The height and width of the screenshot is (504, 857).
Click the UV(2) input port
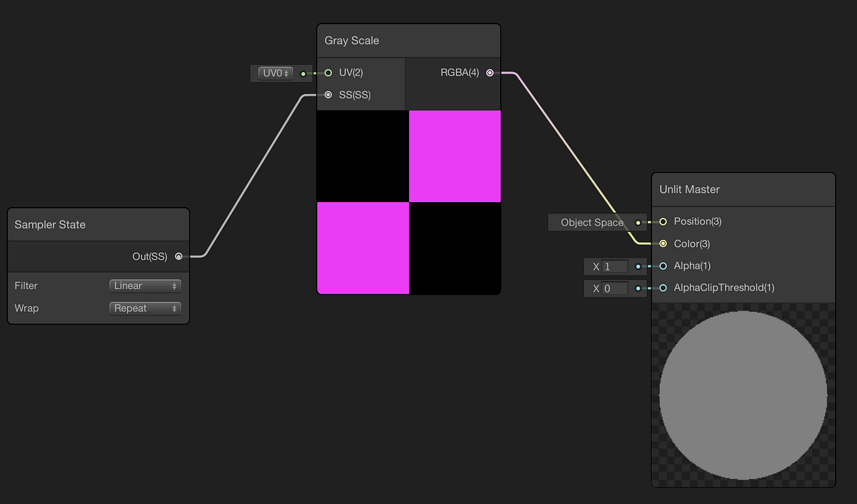(x=329, y=72)
